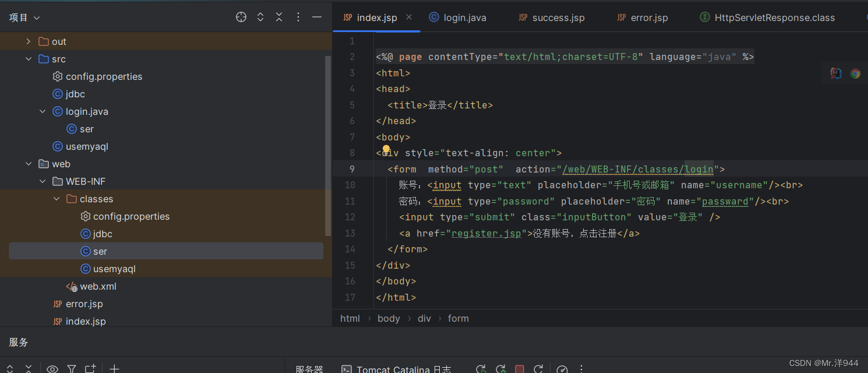The height and width of the screenshot is (373, 868).
Task: Click the Collapse All icon in project toolbar
Action: click(279, 17)
